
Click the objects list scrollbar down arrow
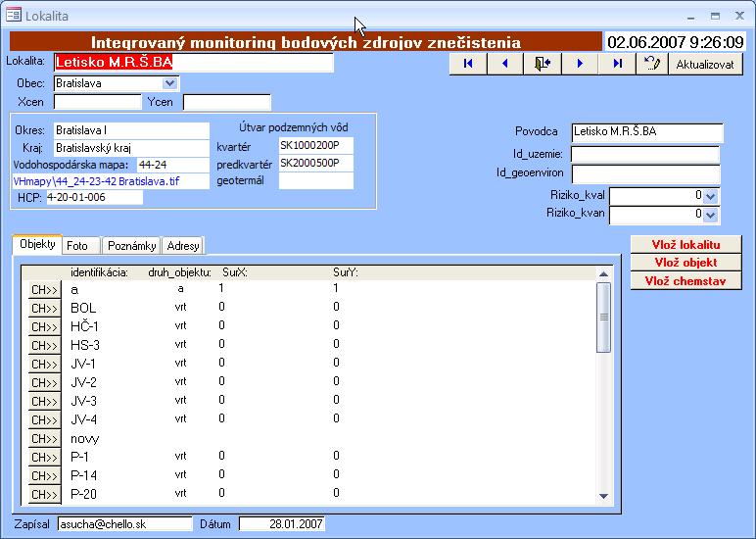pos(603,496)
